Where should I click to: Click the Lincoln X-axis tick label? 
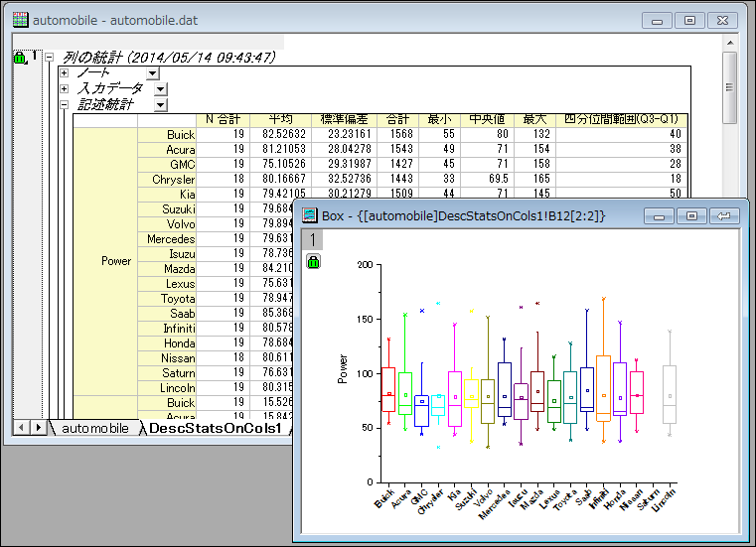[x=664, y=499]
